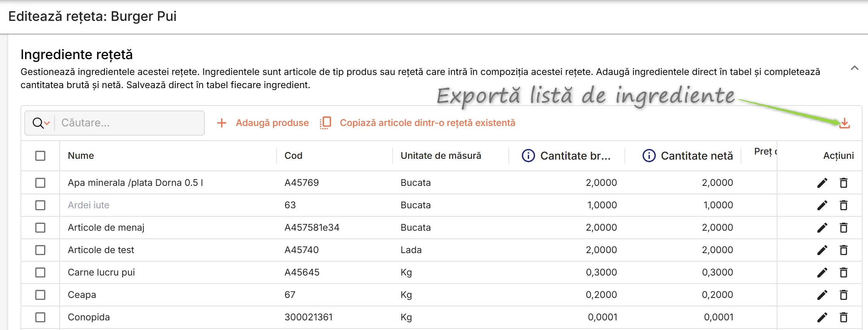
Task: Delete the Articole de test row
Action: [x=844, y=250]
